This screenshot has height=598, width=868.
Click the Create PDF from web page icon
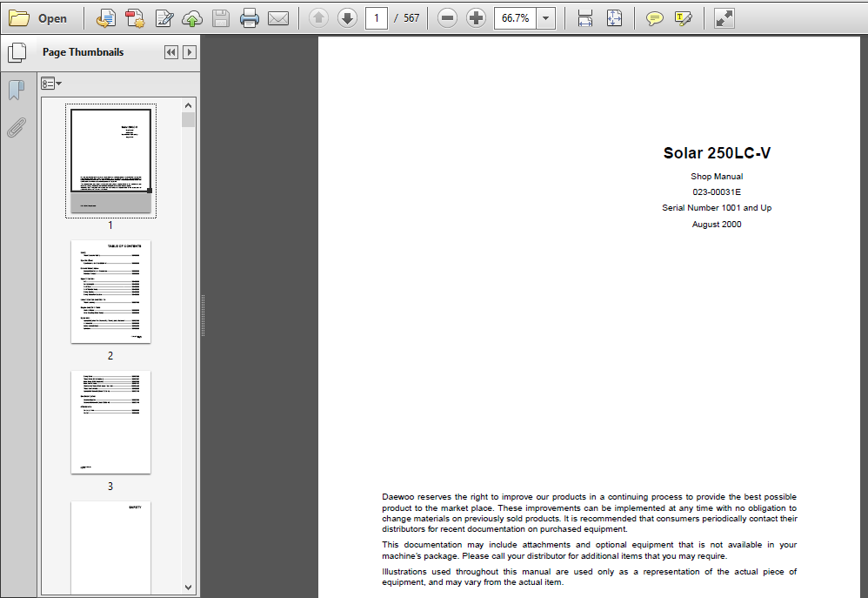coord(105,18)
